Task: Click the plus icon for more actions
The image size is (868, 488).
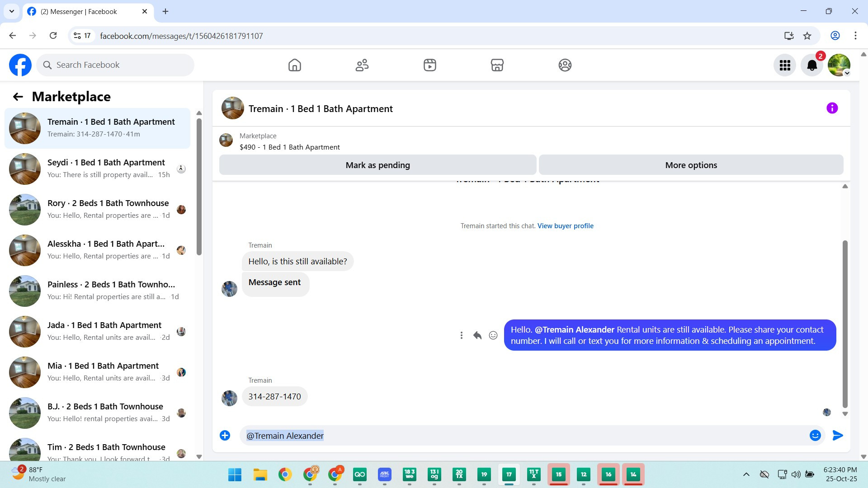Action: [225, 436]
